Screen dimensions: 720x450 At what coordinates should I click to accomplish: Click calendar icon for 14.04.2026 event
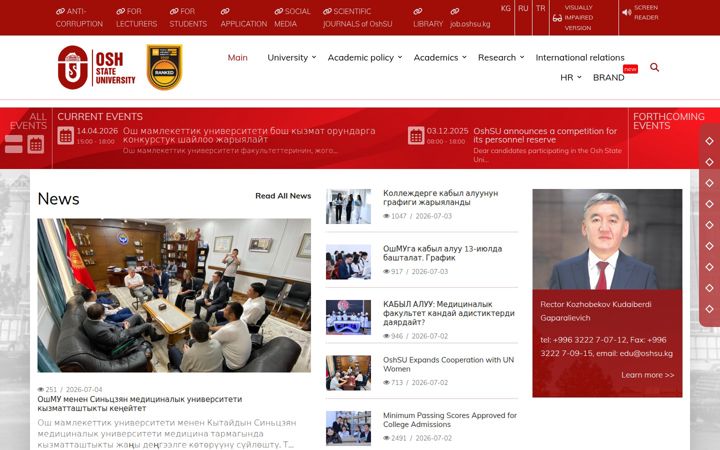click(66, 135)
